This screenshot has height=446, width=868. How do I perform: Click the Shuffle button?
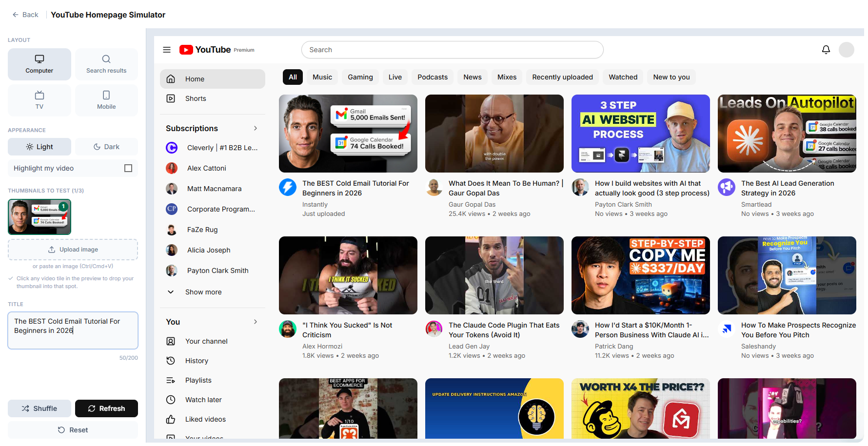click(x=39, y=408)
